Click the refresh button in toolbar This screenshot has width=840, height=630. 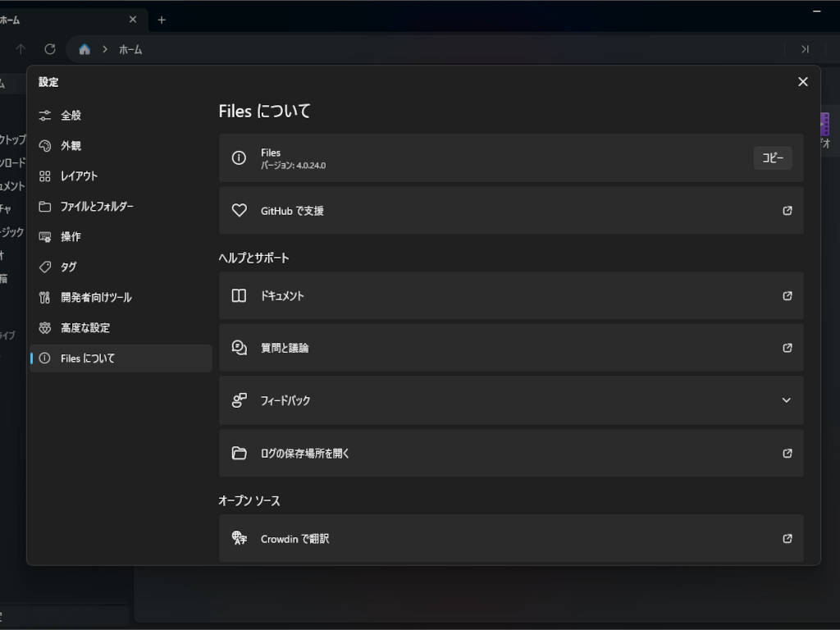(x=50, y=49)
